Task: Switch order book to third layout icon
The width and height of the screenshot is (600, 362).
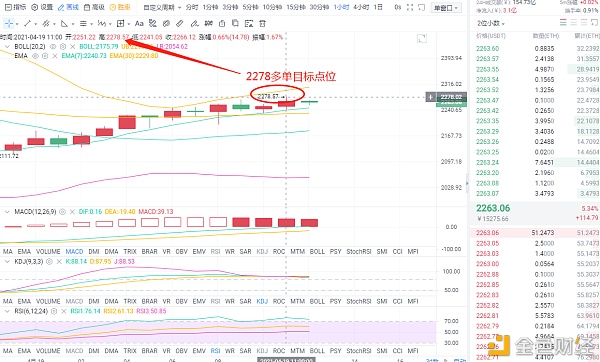Action: pyautogui.click(x=584, y=23)
